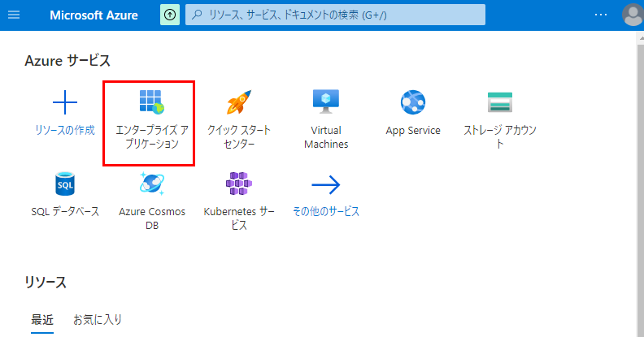Open the SQL database icon
This screenshot has width=644, height=337.
[65, 184]
